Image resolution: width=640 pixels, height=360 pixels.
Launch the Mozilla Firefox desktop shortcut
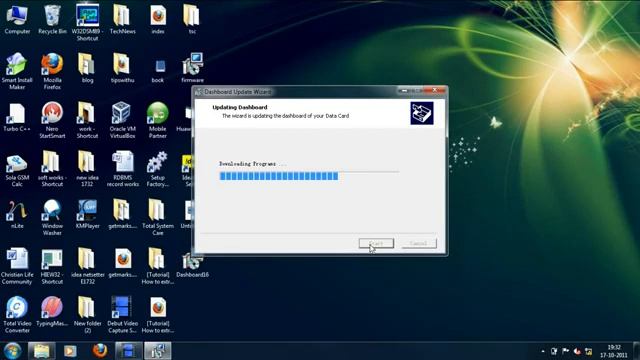[52, 71]
